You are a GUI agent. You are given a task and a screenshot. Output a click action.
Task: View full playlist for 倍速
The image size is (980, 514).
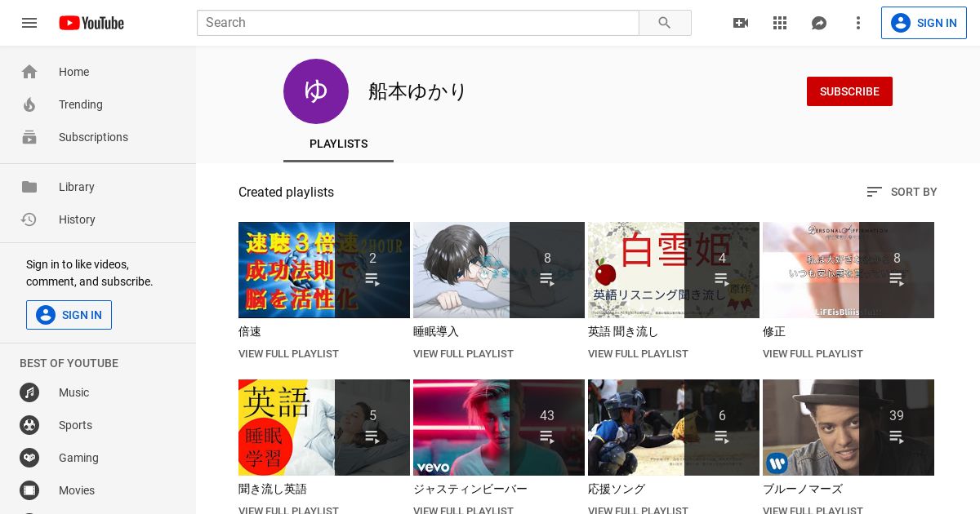(288, 354)
